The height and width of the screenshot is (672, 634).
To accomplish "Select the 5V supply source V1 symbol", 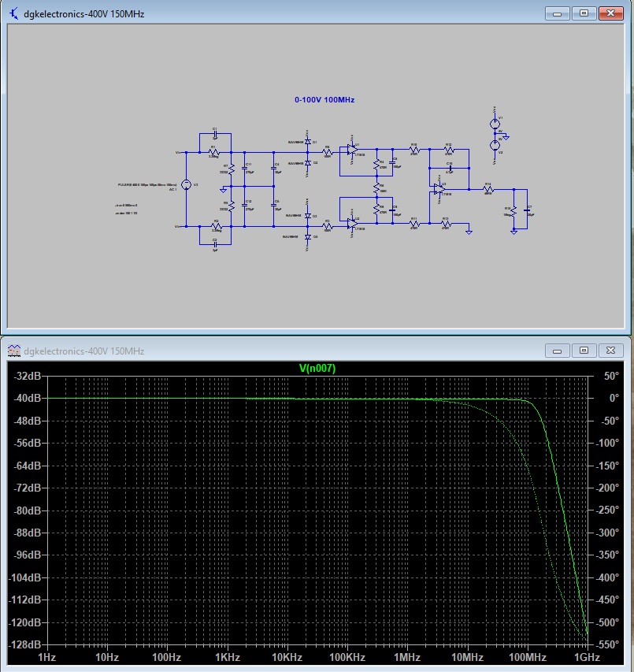I will (x=495, y=123).
